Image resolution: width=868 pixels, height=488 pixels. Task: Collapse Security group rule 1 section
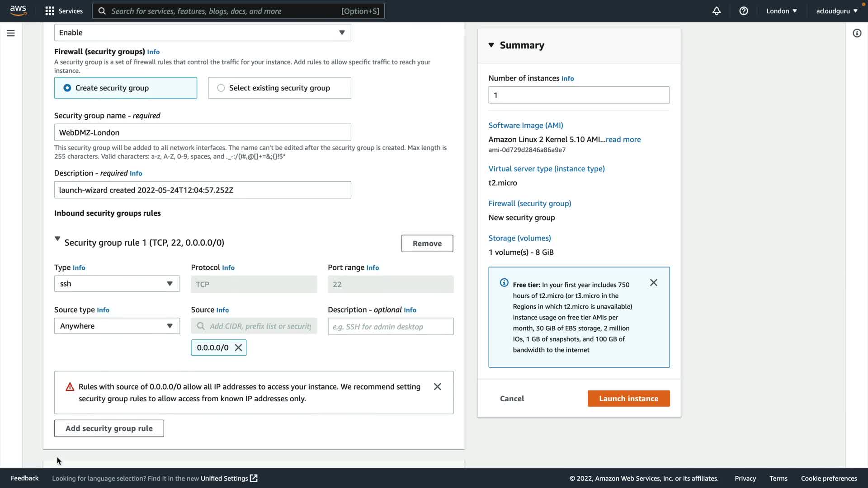(x=57, y=239)
